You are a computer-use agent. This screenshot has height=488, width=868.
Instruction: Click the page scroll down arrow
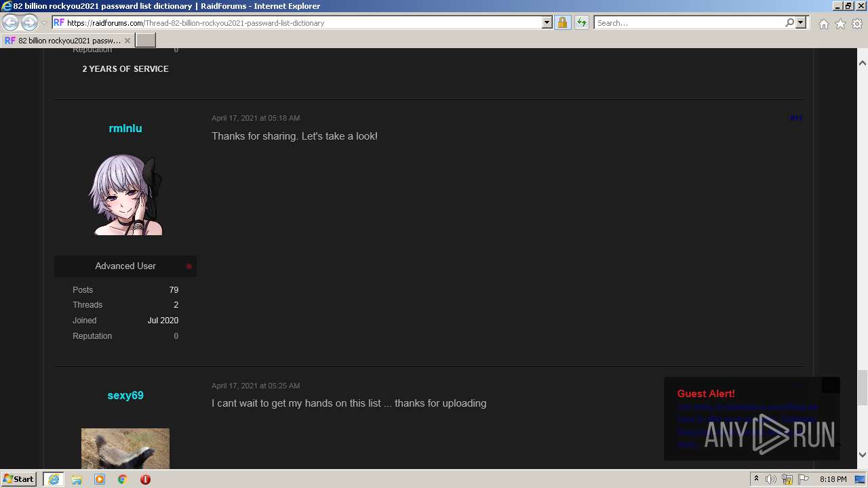pyautogui.click(x=863, y=455)
